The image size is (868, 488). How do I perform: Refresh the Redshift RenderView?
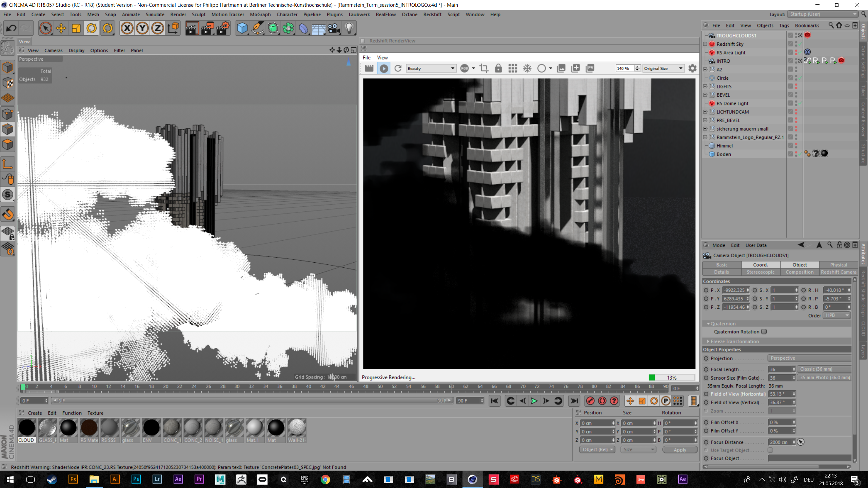click(x=398, y=68)
